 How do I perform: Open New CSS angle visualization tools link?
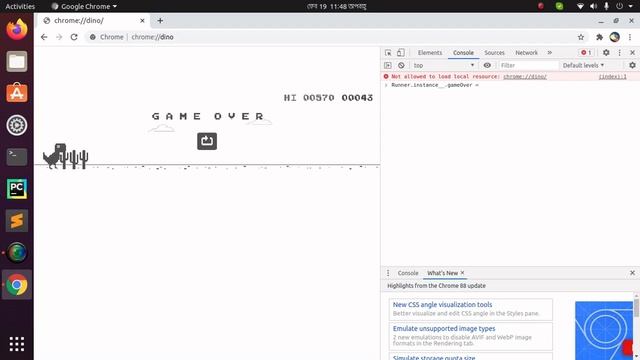pos(442,304)
